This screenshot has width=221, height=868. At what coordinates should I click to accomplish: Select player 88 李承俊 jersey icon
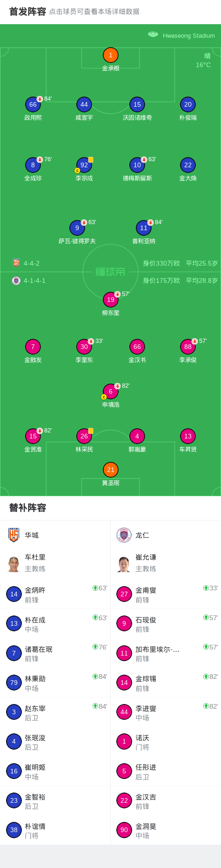(x=188, y=347)
